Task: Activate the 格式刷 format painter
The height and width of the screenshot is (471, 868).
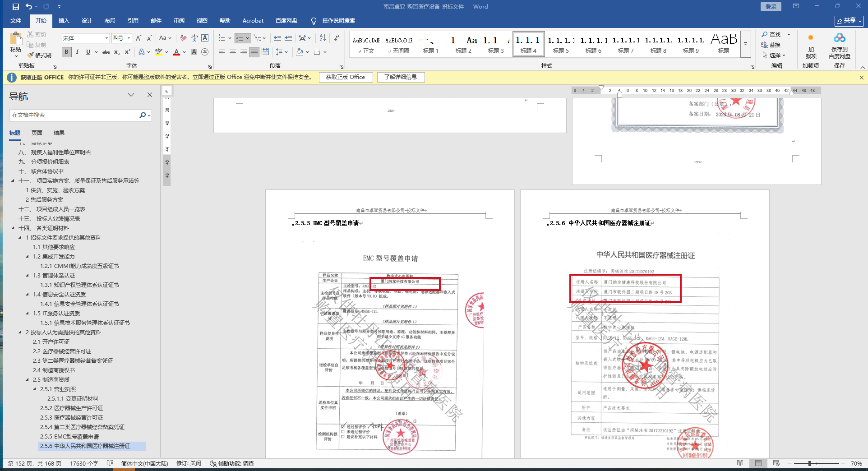Action: click(x=39, y=55)
